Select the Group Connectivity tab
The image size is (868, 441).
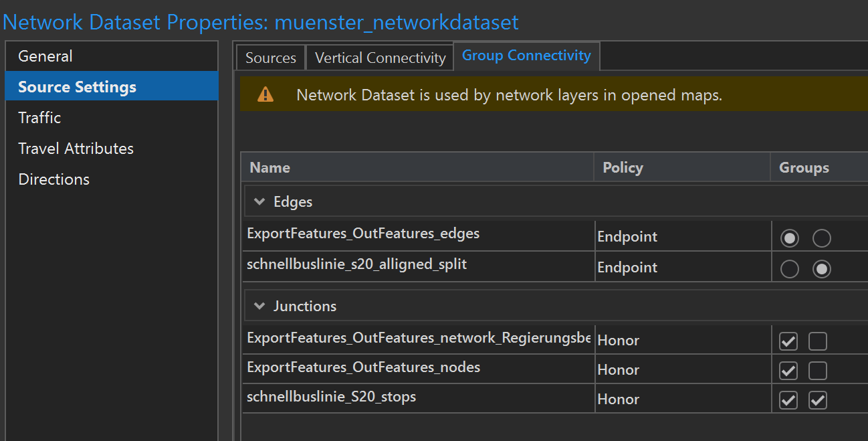point(526,56)
